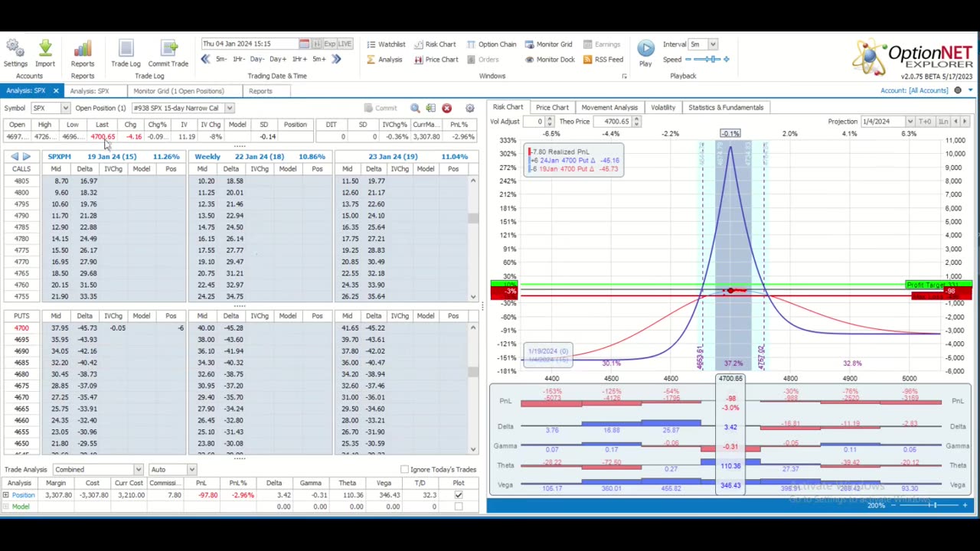Expand the Account dropdown arrow

970,90
